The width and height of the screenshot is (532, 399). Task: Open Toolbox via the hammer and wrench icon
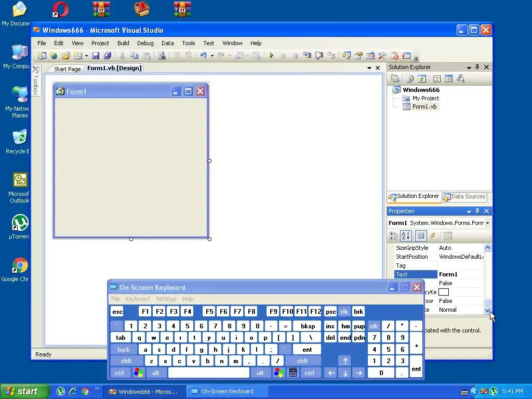click(382, 56)
